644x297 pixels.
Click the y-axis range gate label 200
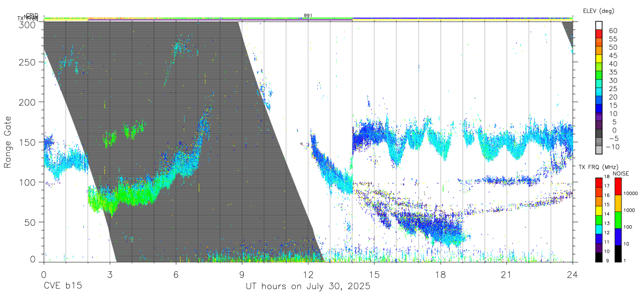point(28,102)
